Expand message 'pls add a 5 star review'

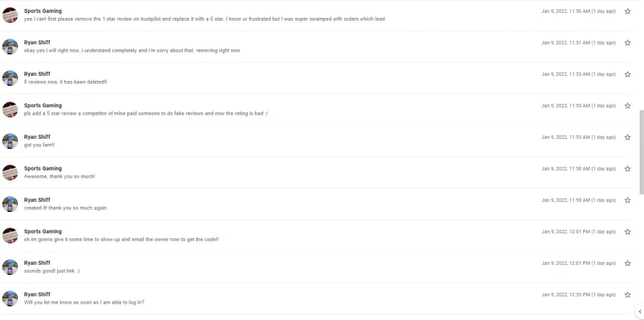[x=316, y=110]
